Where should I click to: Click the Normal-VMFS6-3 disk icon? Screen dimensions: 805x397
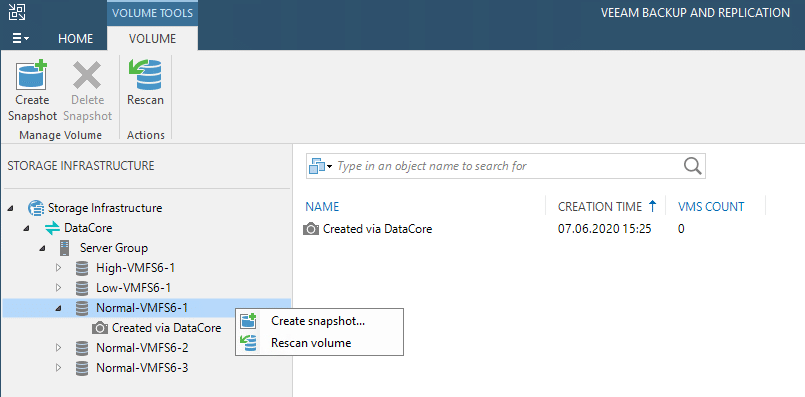82,368
